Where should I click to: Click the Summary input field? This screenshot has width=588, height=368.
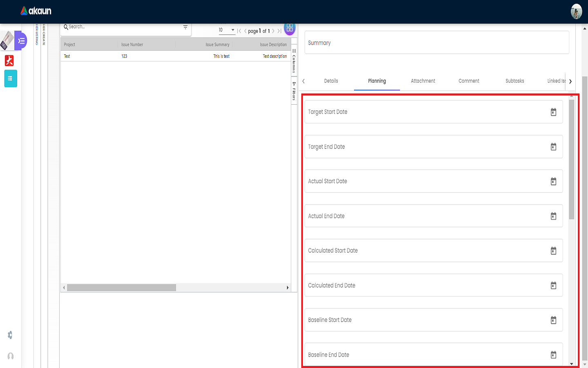[x=437, y=43]
